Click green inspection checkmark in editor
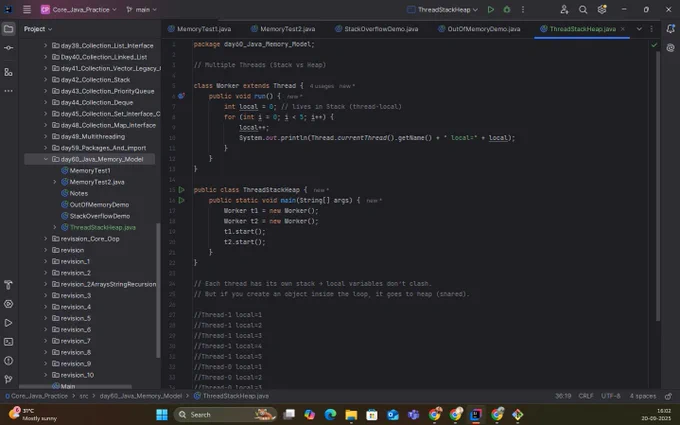The height and width of the screenshot is (425, 680). 654,45
